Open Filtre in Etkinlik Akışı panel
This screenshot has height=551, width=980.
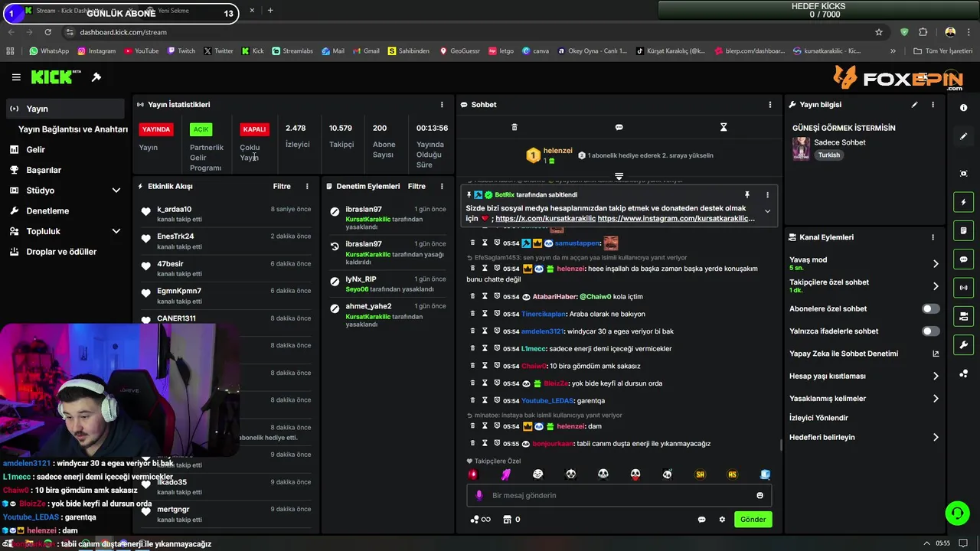point(282,186)
